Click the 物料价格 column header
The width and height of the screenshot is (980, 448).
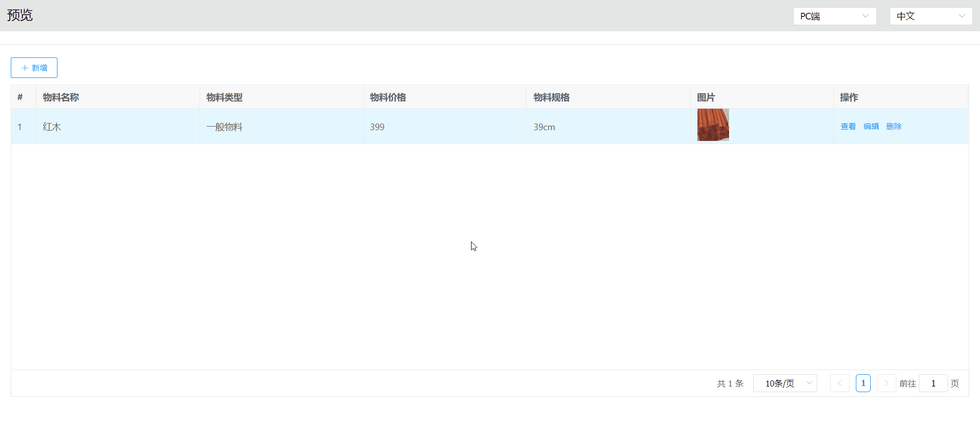[388, 97]
